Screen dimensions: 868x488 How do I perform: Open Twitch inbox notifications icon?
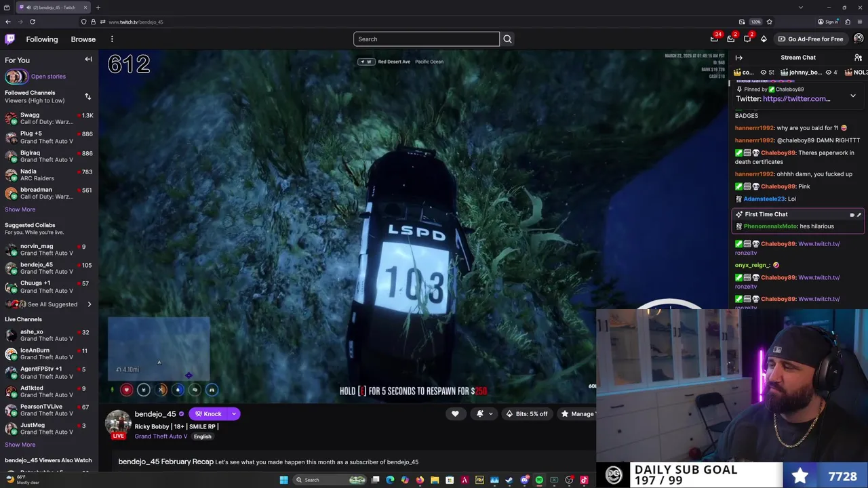[x=731, y=39]
